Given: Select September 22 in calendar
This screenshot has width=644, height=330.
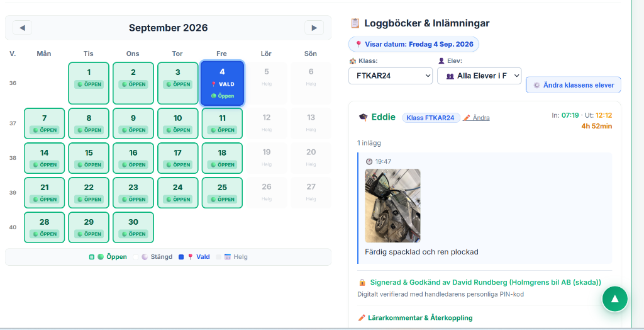Looking at the screenshot, I should point(89,193).
